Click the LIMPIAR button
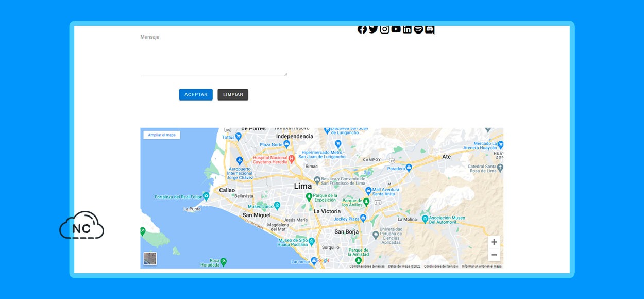644x299 pixels. (x=233, y=95)
